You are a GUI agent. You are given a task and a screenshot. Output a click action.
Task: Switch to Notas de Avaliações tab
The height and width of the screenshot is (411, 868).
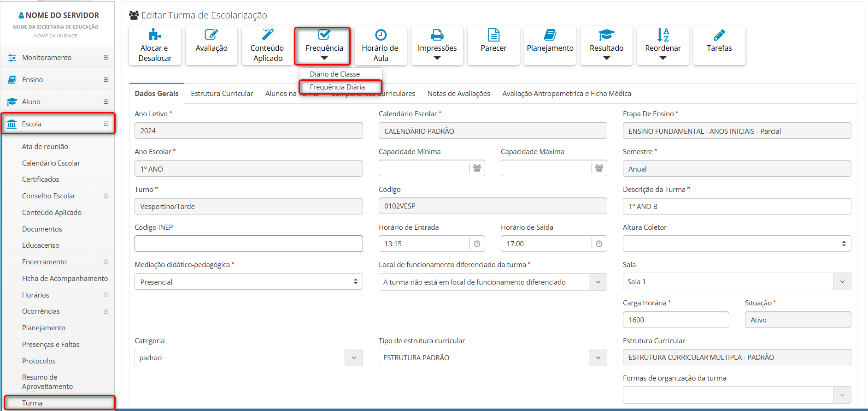click(458, 94)
